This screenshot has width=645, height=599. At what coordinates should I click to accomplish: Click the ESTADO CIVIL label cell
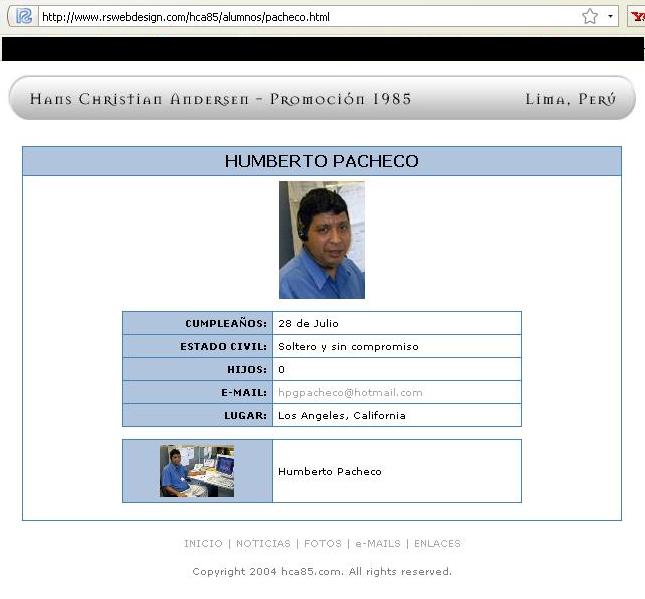pyautogui.click(x=197, y=346)
